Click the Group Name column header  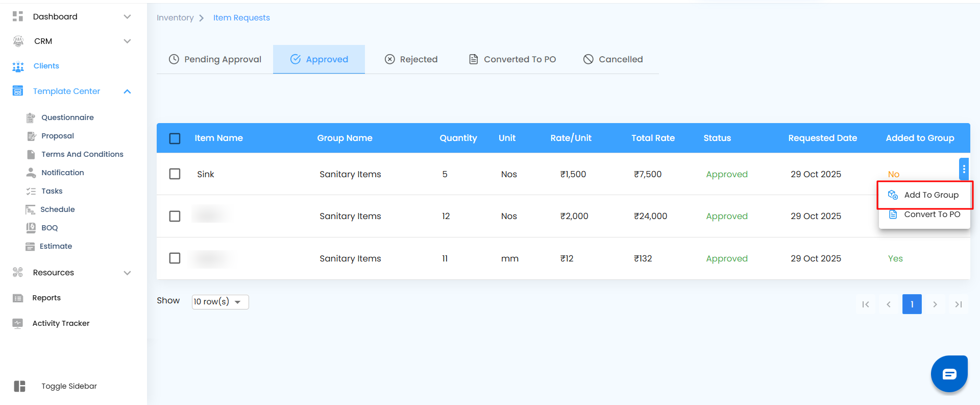tap(345, 138)
